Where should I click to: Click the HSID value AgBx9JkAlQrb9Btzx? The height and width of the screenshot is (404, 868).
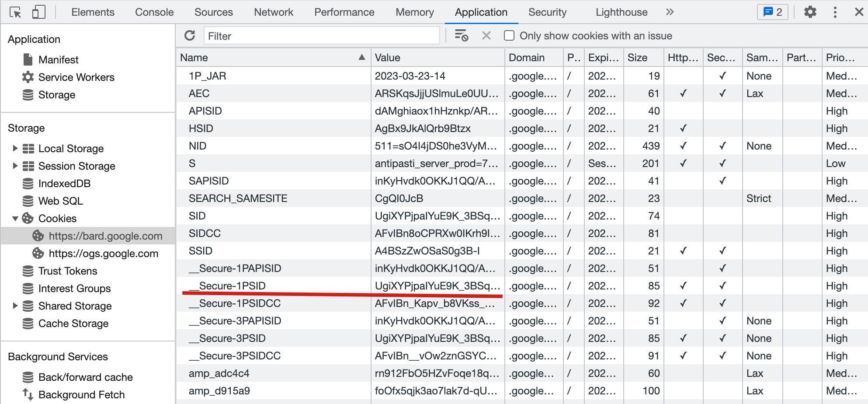point(423,128)
